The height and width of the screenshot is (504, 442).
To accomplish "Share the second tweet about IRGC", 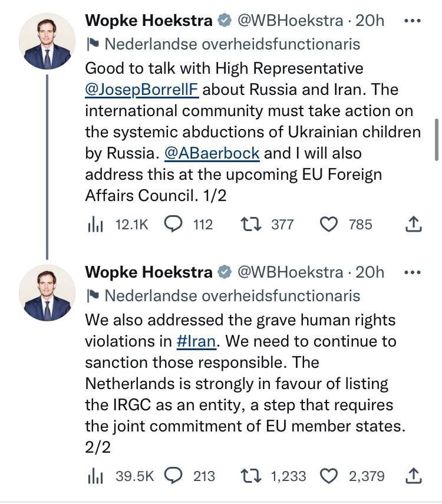I will click(x=414, y=475).
